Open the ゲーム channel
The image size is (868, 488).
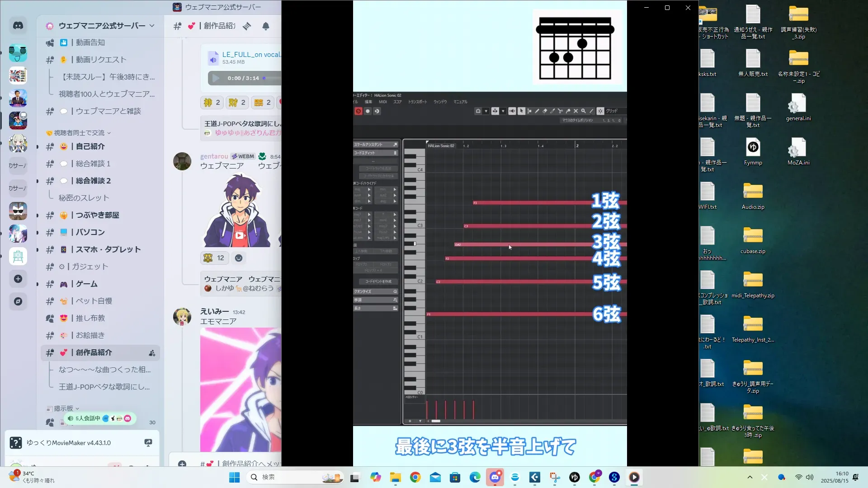click(86, 284)
